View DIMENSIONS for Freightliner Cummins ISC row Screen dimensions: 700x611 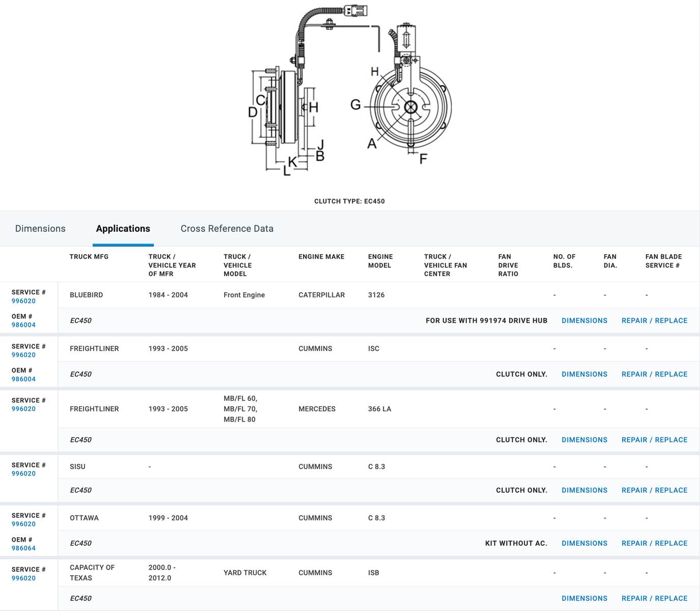[584, 374]
